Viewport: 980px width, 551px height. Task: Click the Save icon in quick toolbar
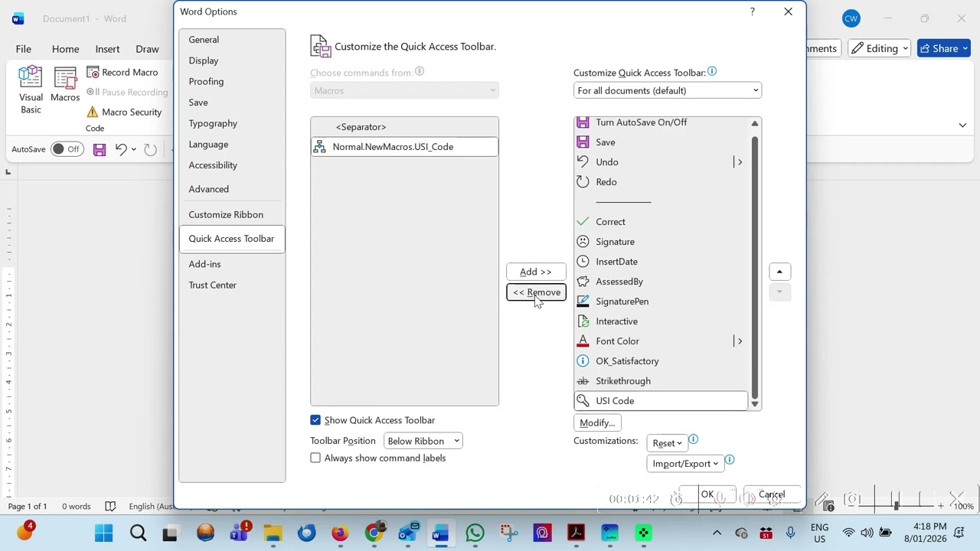tap(100, 149)
